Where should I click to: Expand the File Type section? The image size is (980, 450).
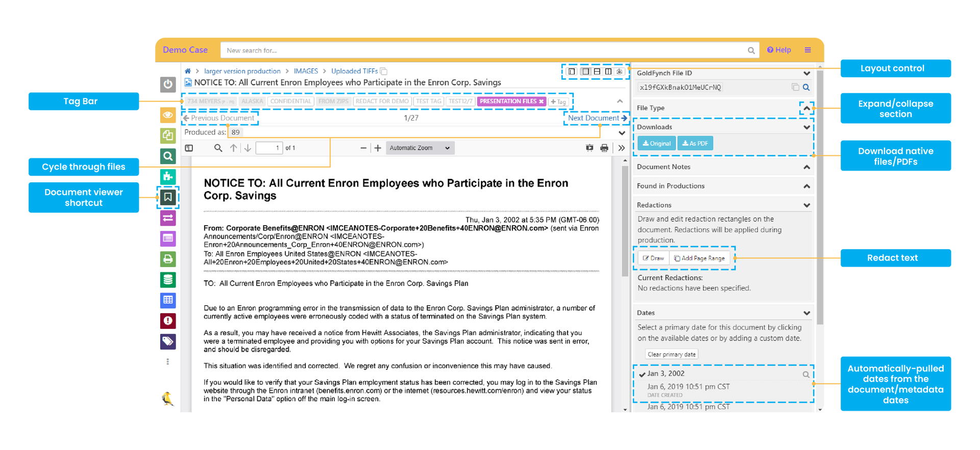[x=806, y=108]
